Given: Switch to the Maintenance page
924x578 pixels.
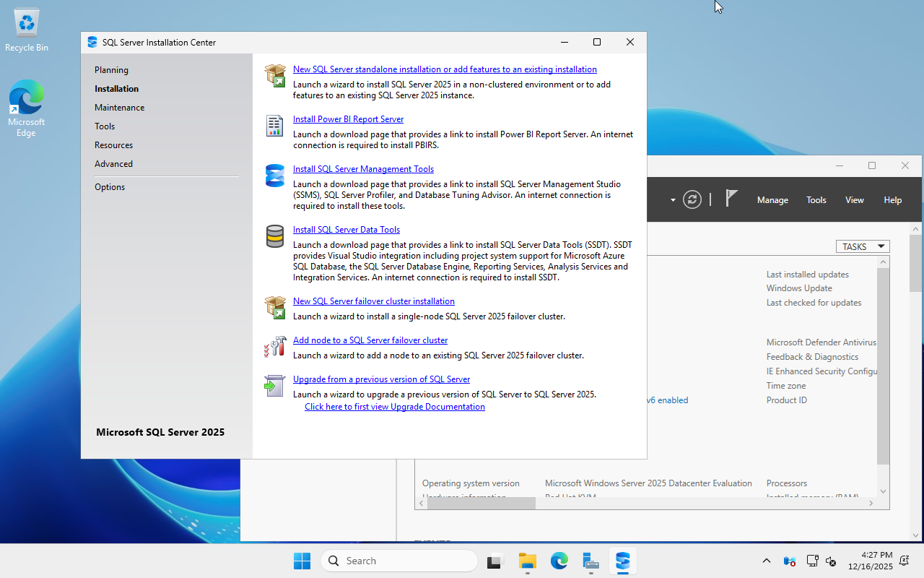Looking at the screenshot, I should point(119,108).
